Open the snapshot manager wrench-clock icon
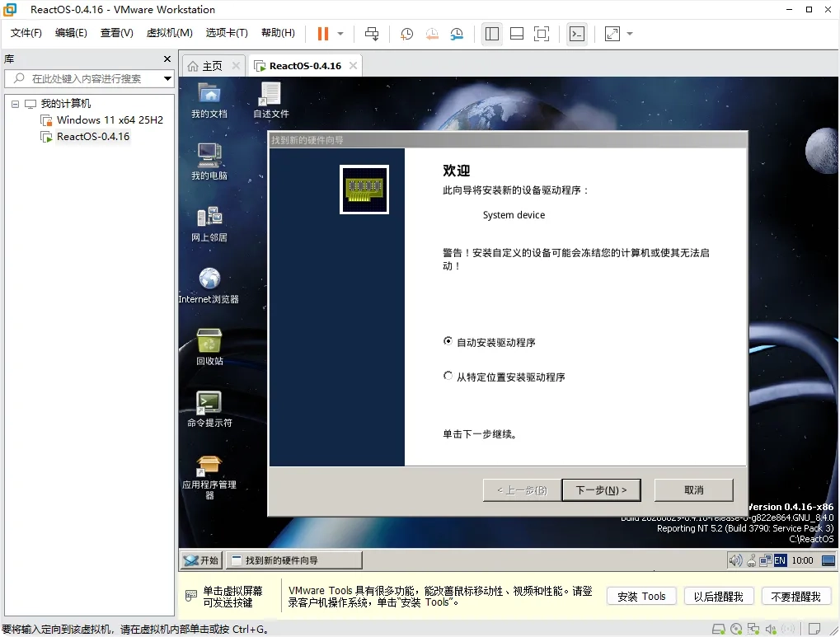The height and width of the screenshot is (637, 840). pos(457,34)
